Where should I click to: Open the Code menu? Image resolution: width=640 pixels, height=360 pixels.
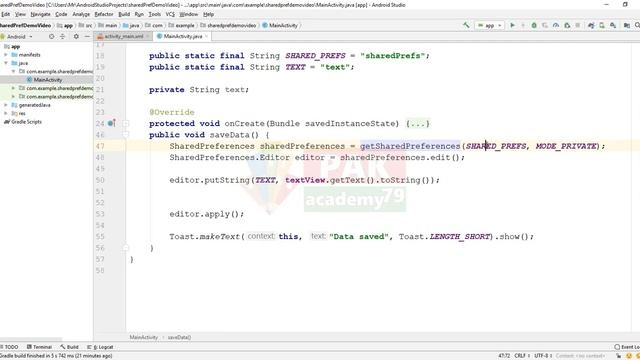tap(61, 14)
